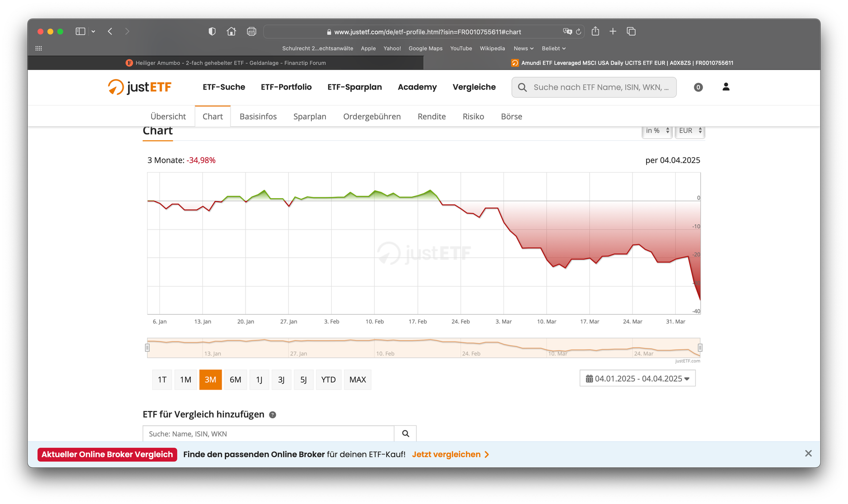The image size is (848, 504).
Task: Click the justETF logo icon
Action: coord(116,87)
